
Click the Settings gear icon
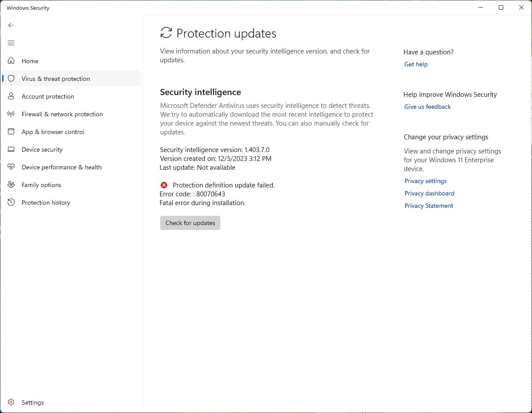pos(12,402)
